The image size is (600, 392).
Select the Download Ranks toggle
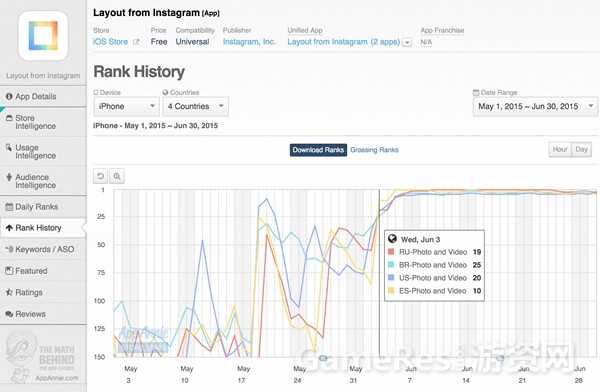pyautogui.click(x=318, y=150)
